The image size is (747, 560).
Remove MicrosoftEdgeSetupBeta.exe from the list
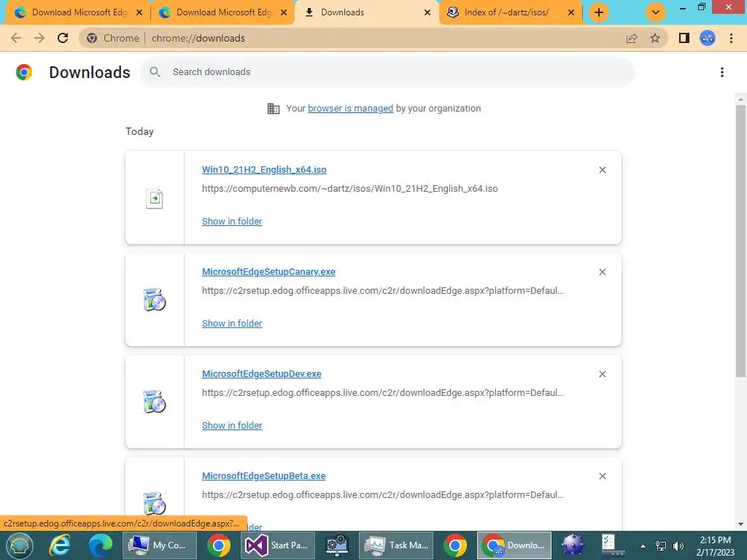[x=602, y=476]
